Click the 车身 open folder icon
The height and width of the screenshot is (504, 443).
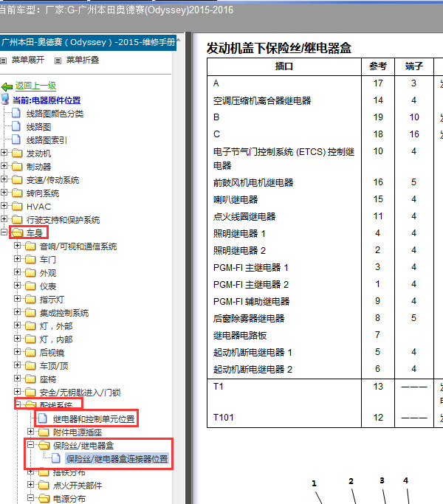tap(18, 232)
